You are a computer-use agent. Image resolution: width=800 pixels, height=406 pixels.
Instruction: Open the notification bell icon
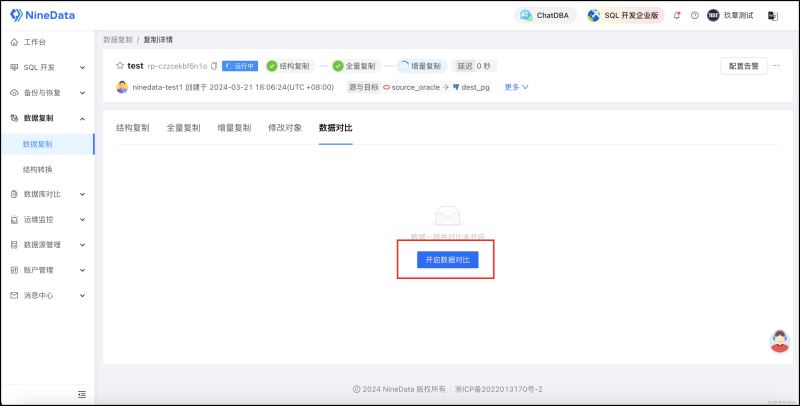point(677,15)
